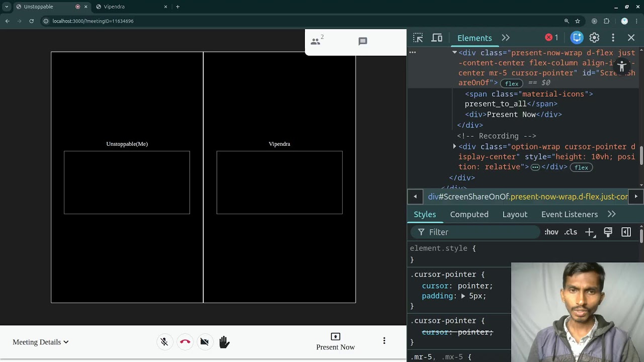Toggle the .cls class editor
Viewport: 644px width, 362px height.
[571, 232]
